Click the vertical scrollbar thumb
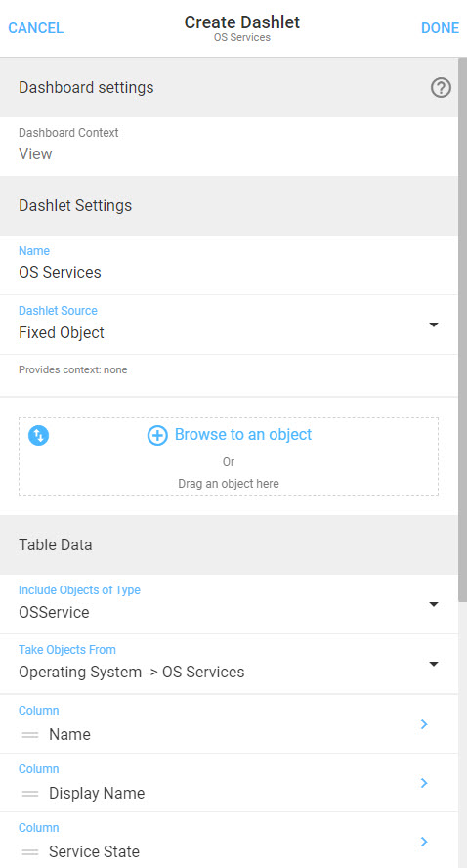This screenshot has height=868, width=467. click(462, 329)
